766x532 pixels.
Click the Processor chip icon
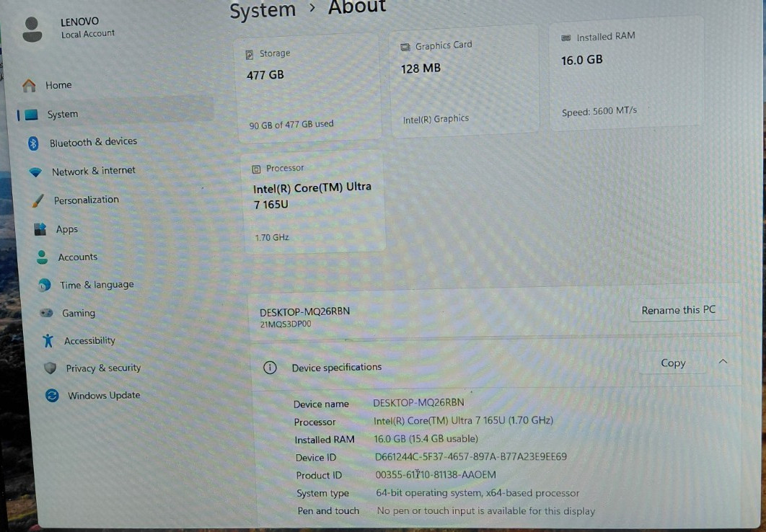tap(256, 169)
